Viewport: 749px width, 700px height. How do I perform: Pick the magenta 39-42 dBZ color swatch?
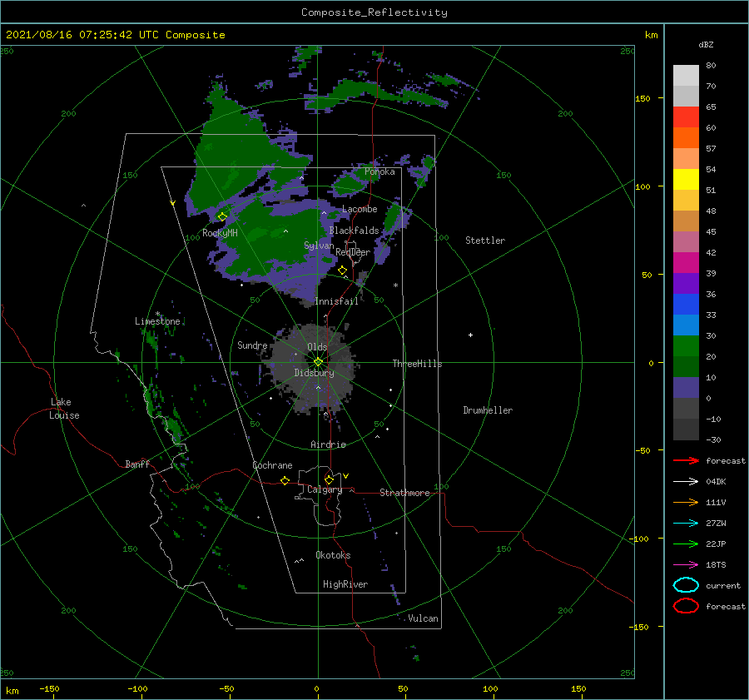coord(686,263)
